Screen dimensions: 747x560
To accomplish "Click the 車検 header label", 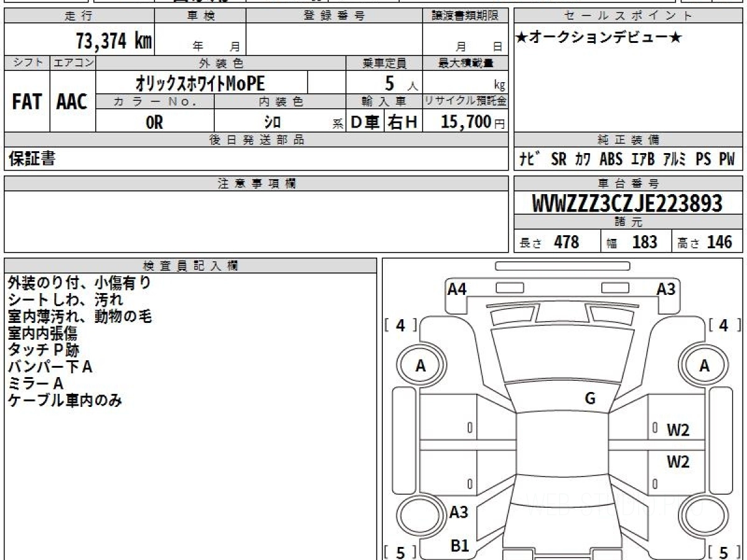I will pyautogui.click(x=200, y=16).
